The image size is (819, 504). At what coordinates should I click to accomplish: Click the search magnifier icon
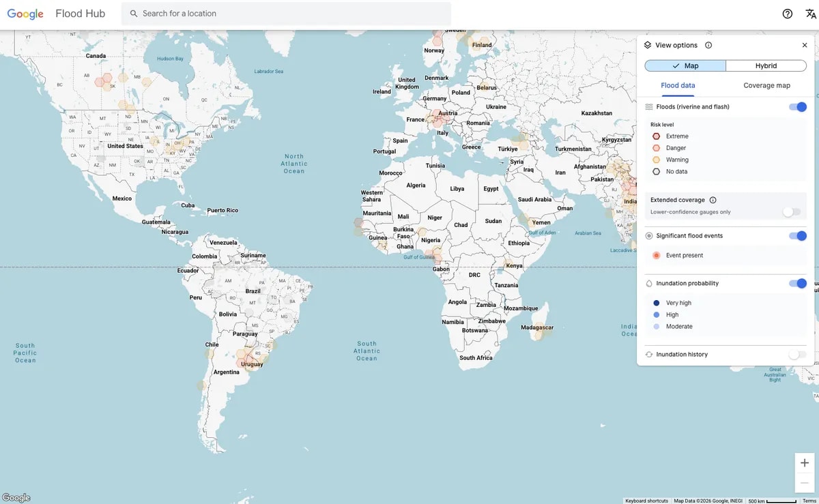[134, 14]
